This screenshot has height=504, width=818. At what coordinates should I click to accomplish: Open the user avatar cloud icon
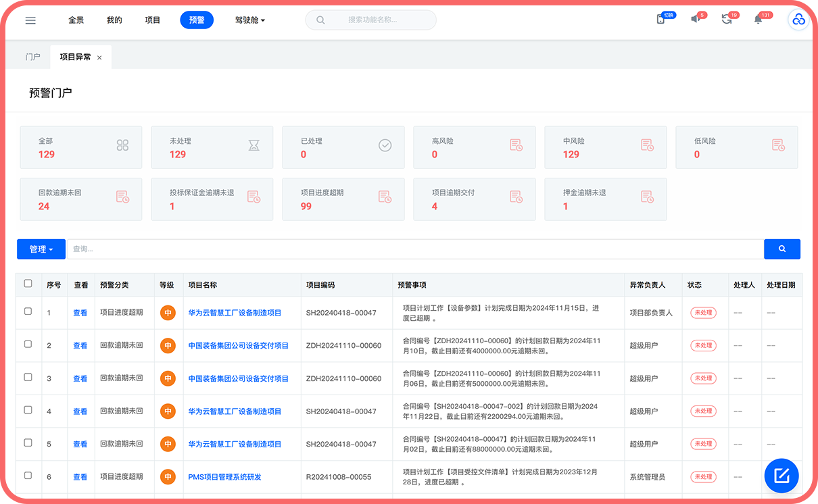tap(798, 20)
